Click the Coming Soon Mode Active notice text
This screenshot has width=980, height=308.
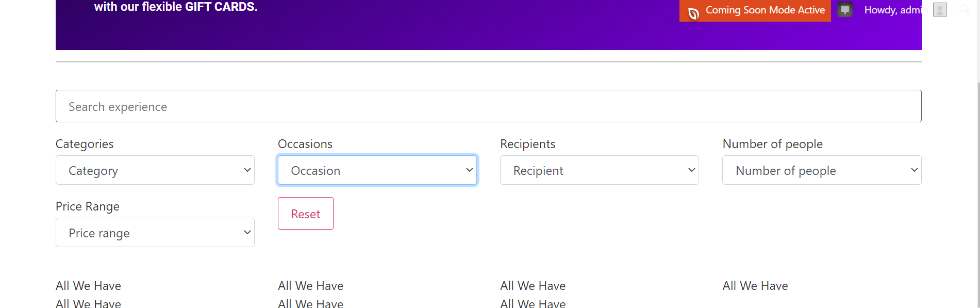pos(765,10)
